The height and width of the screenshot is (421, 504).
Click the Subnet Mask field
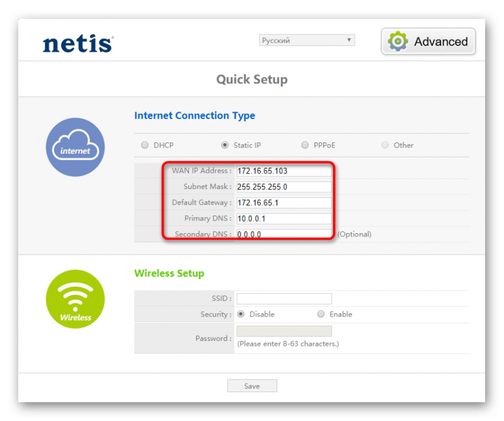pyautogui.click(x=284, y=187)
